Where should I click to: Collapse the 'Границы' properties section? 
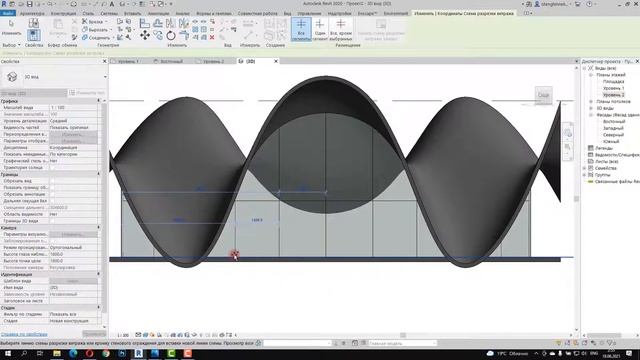[98, 174]
